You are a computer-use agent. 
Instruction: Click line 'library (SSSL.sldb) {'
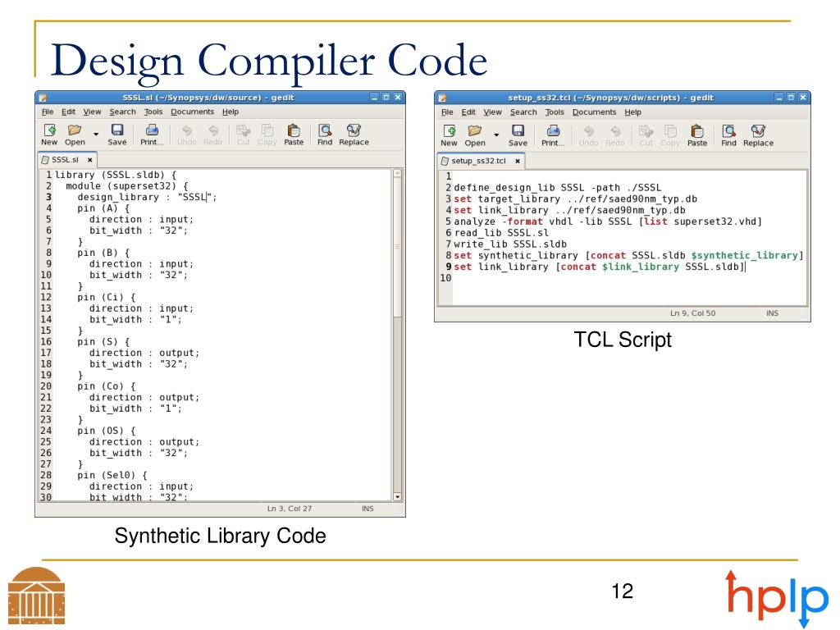click(115, 175)
